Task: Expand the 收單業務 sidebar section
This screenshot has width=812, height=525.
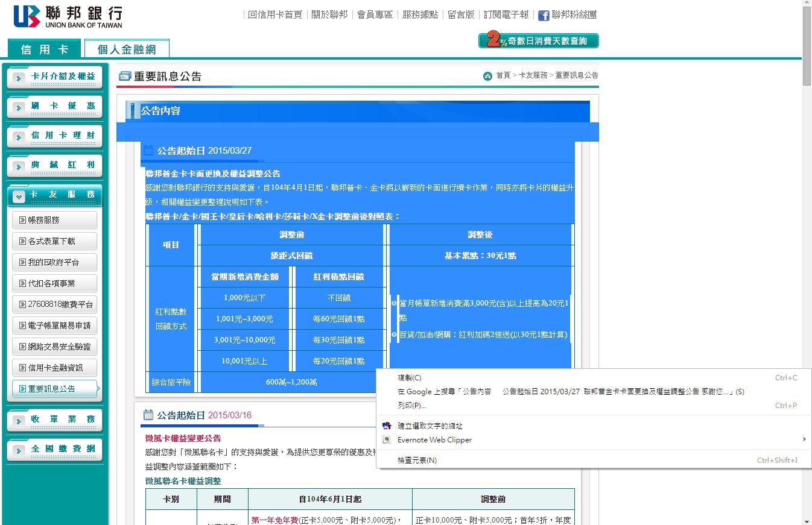Action: tap(19, 420)
